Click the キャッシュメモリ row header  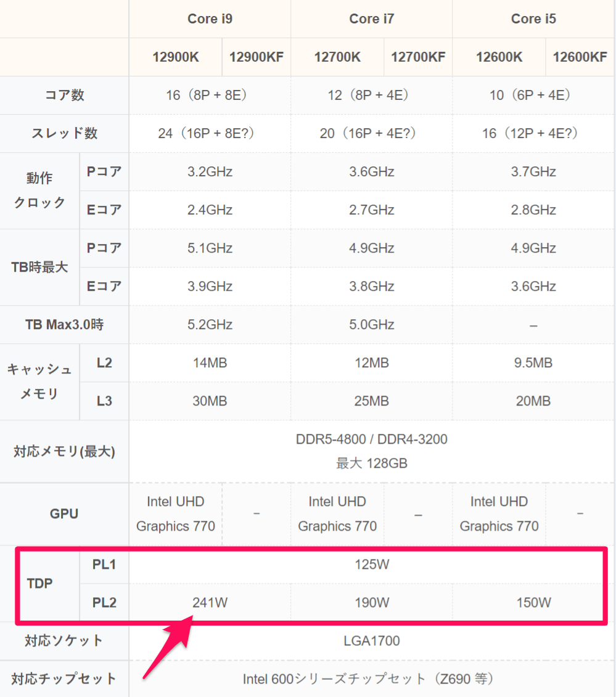39,382
